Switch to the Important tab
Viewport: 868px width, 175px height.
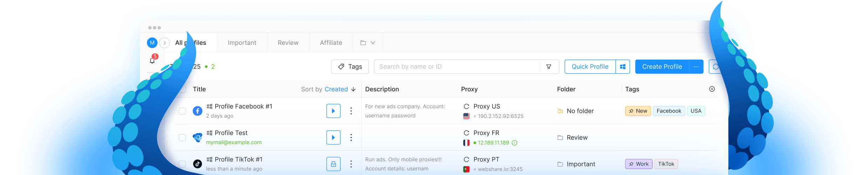tap(242, 43)
